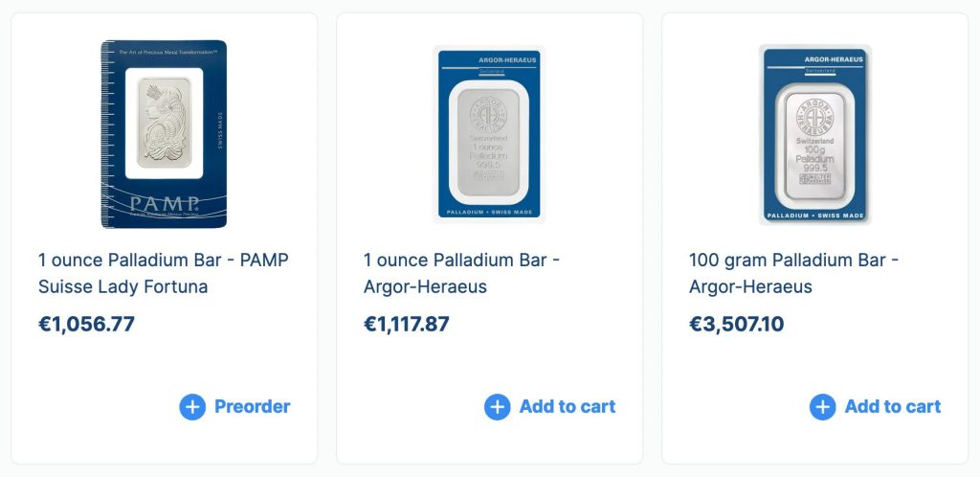Screen dimensions: 980x477
Task: Click the €1,056.77 price
Action: tap(86, 324)
